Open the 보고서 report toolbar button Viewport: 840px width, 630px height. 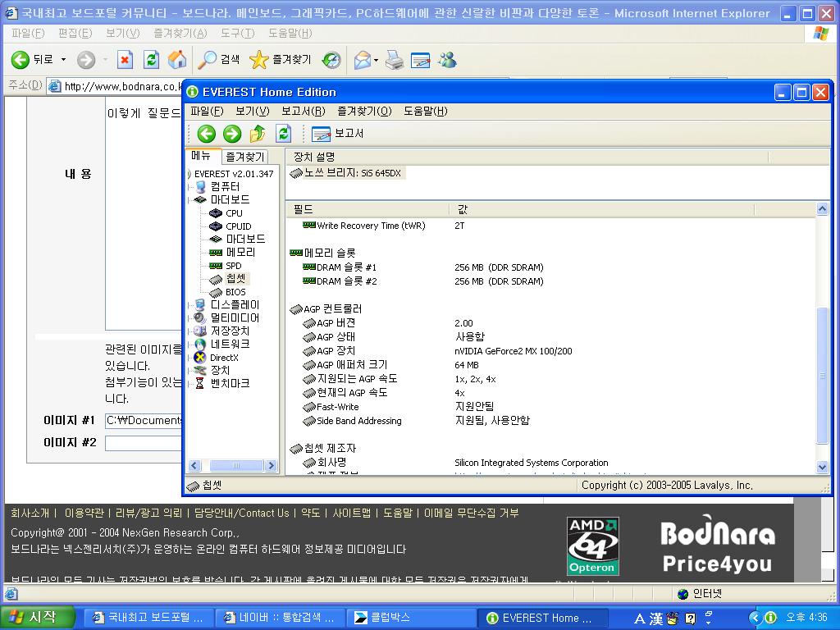(x=337, y=134)
